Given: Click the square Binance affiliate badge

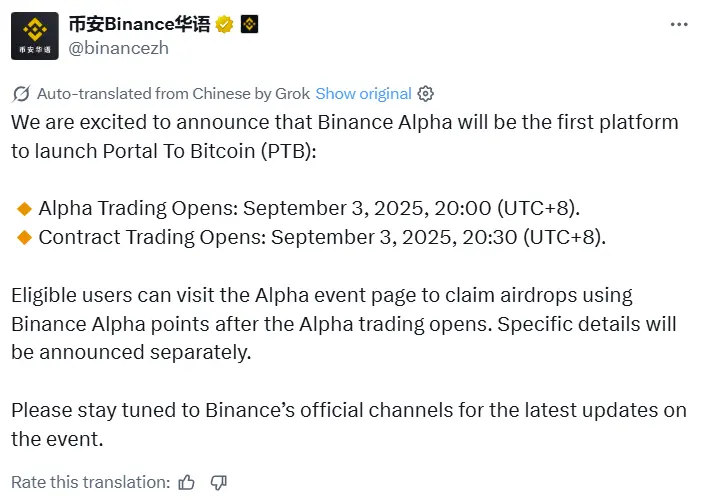Looking at the screenshot, I should pos(250,23).
